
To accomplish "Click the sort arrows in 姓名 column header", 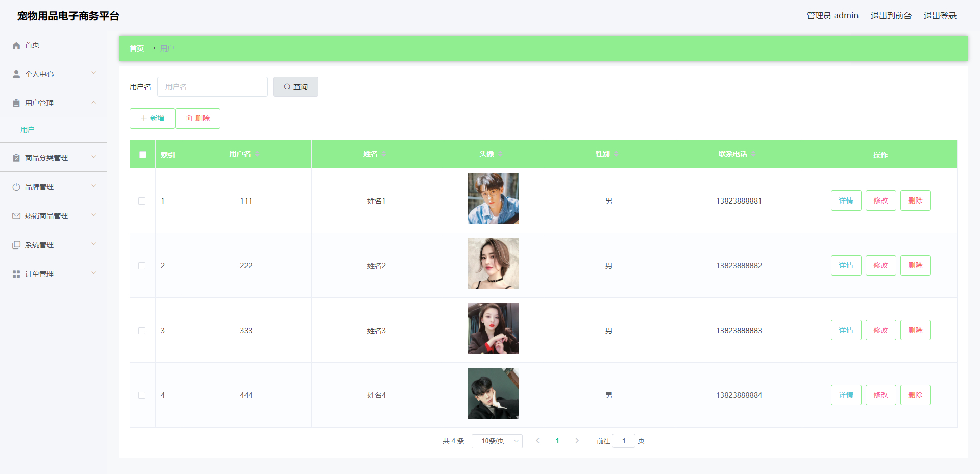I will tap(384, 154).
